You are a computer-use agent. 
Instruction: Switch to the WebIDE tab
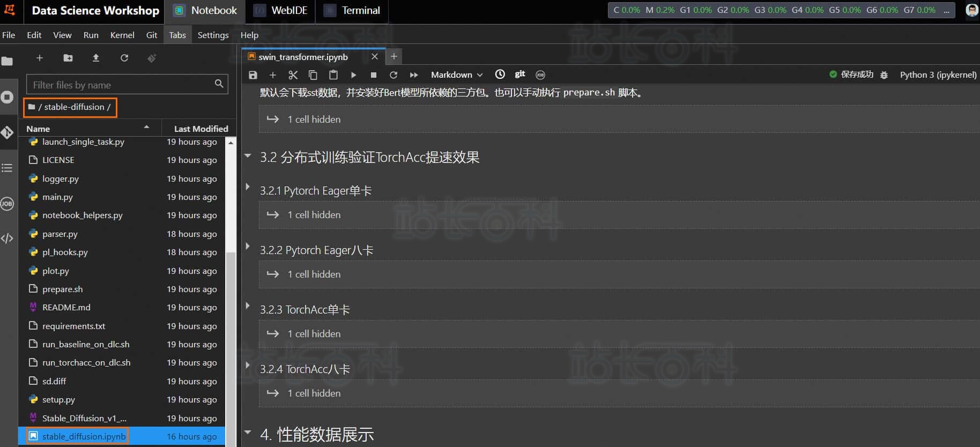click(x=280, y=11)
